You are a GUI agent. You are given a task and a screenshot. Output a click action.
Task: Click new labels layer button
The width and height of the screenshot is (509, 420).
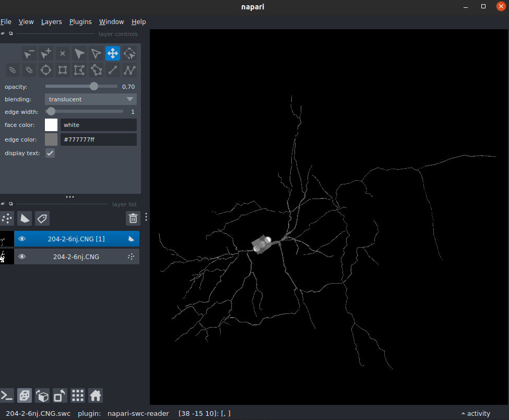42,218
